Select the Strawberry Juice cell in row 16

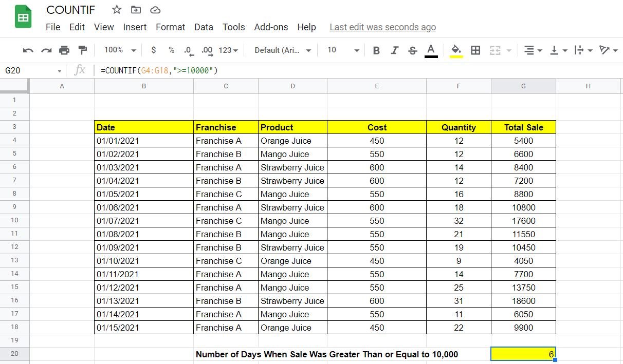(292, 301)
